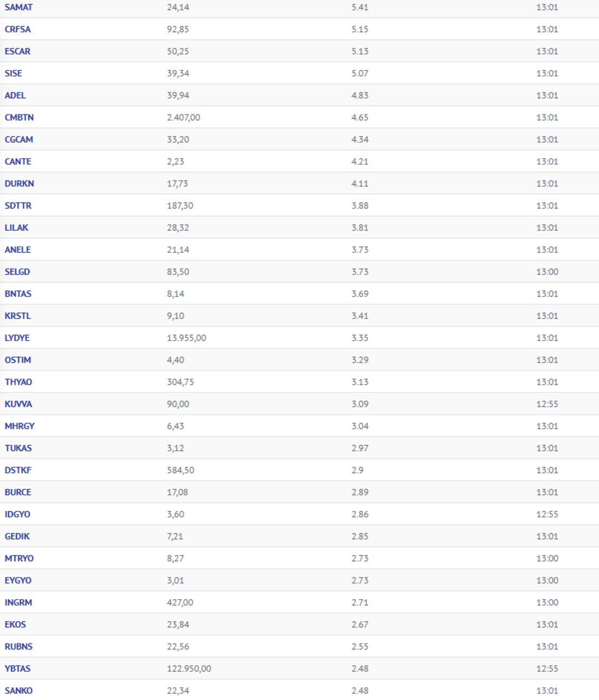
Task: Open the SDTTR symbol page
Action: coord(18,206)
